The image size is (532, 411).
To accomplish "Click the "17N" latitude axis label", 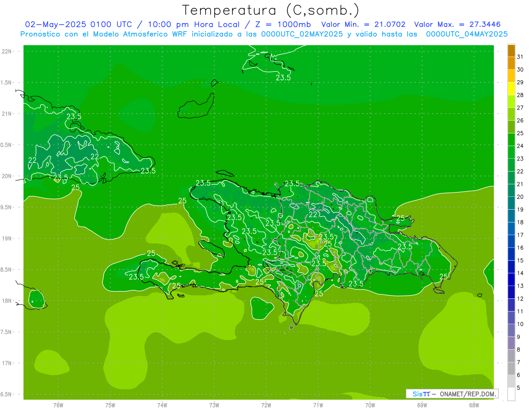I will point(6,363).
